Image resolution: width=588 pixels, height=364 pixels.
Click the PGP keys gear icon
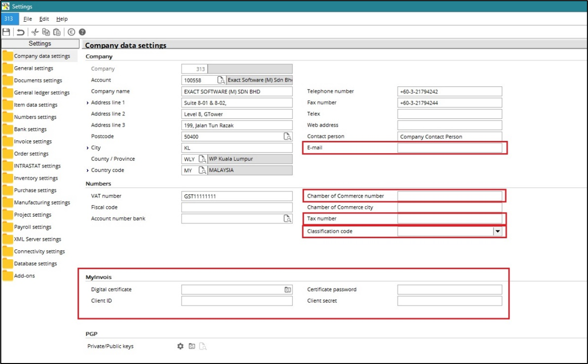coord(180,346)
